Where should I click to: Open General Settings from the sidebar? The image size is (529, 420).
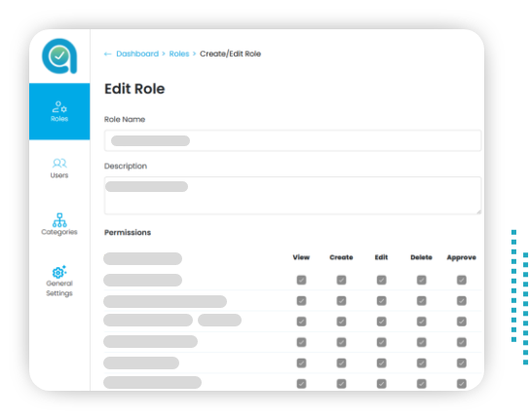59,281
